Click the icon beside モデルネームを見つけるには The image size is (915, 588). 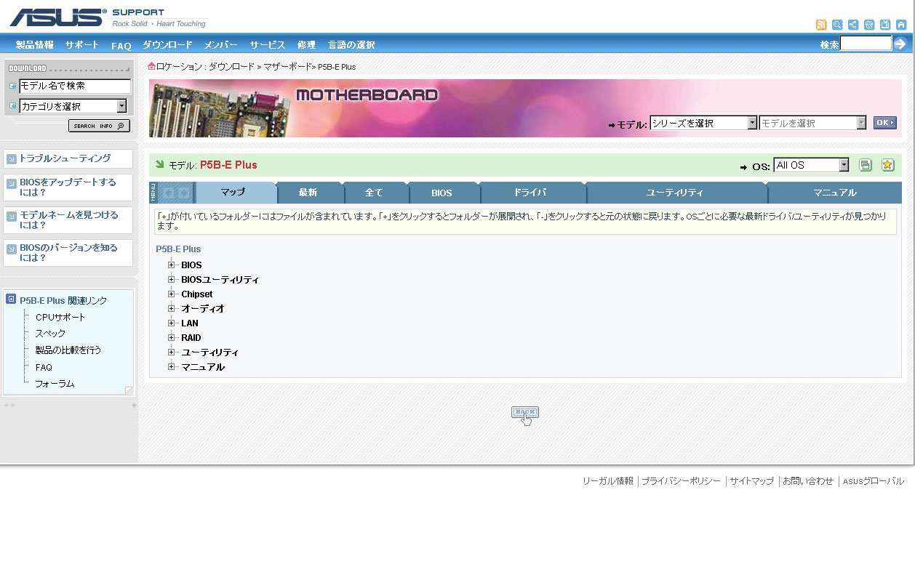(x=12, y=216)
